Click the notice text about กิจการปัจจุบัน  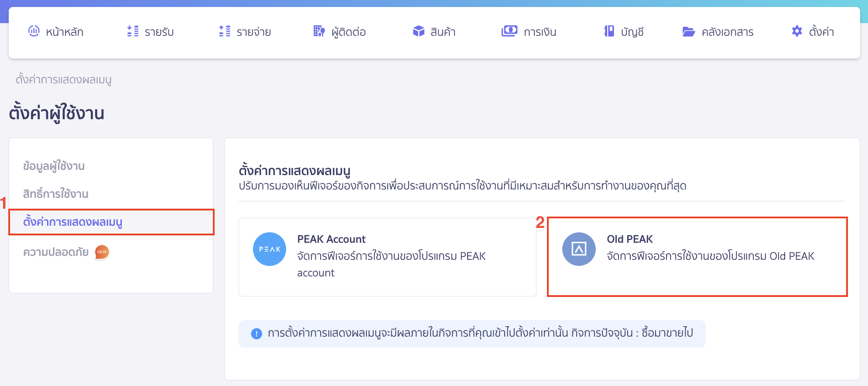[480, 333]
